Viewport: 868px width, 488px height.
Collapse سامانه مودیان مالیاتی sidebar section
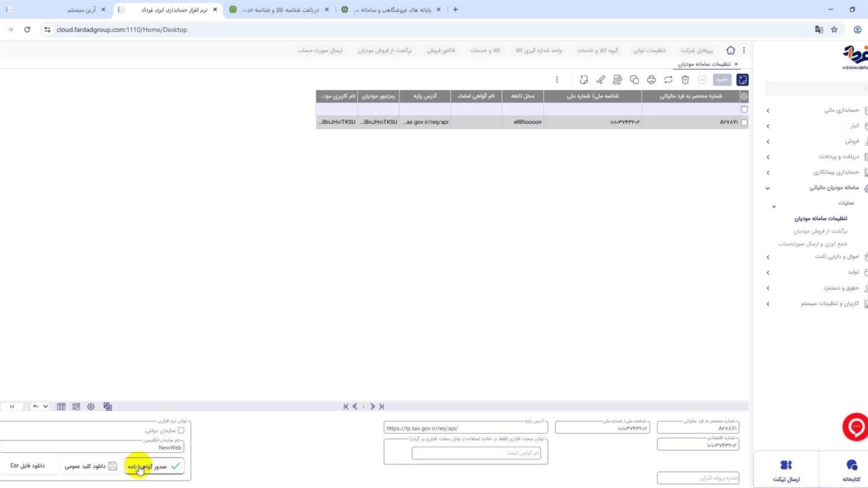coord(768,188)
